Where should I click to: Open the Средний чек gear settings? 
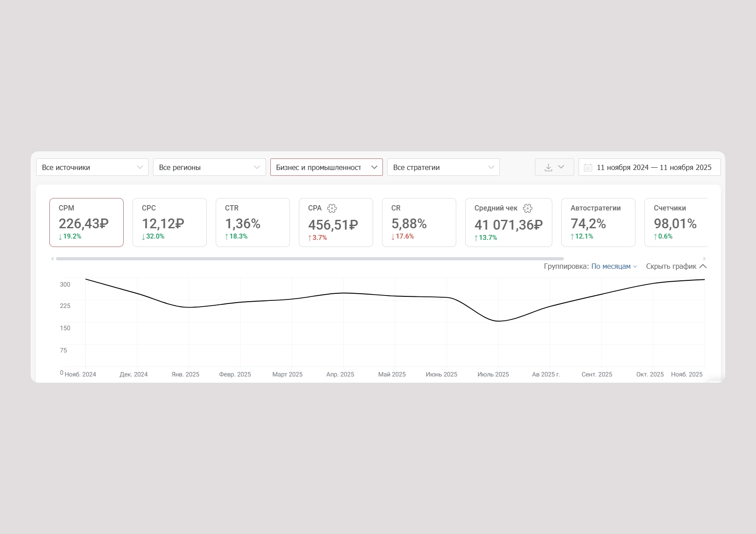click(x=527, y=208)
